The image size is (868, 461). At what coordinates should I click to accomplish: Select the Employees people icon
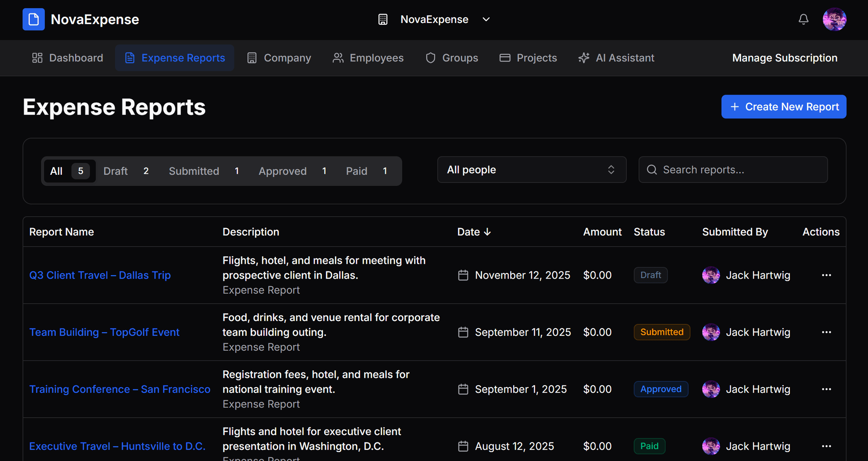click(338, 58)
